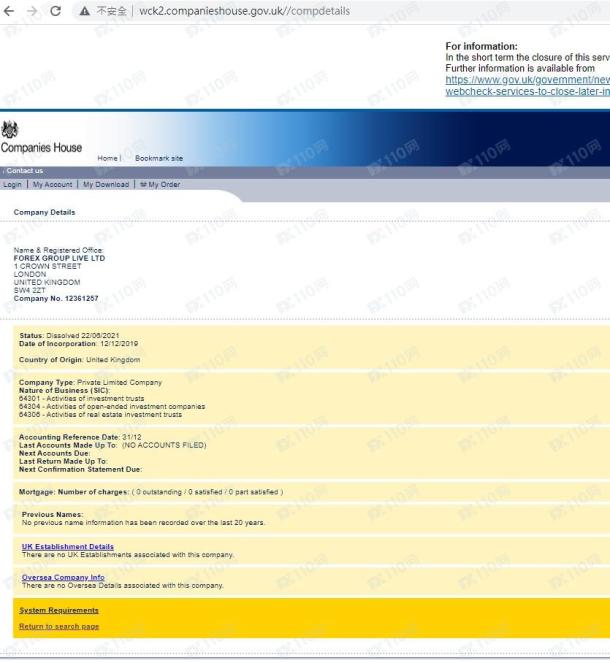Reload the page with refresh icon
The height and width of the screenshot is (663, 610).
tap(57, 11)
